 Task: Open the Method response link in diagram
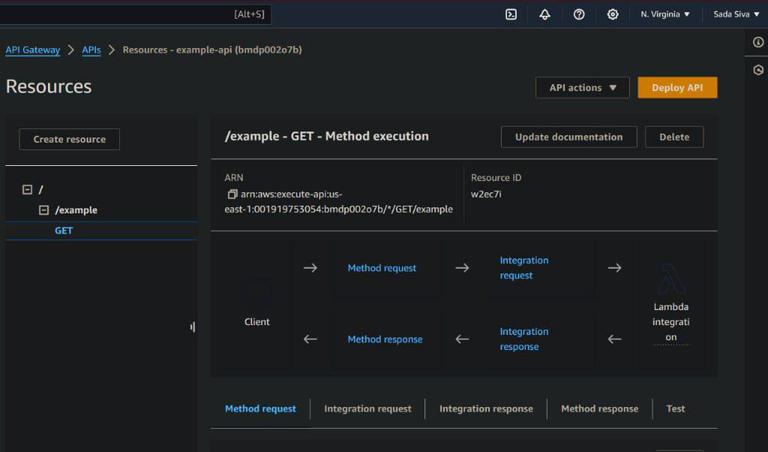[x=384, y=339]
